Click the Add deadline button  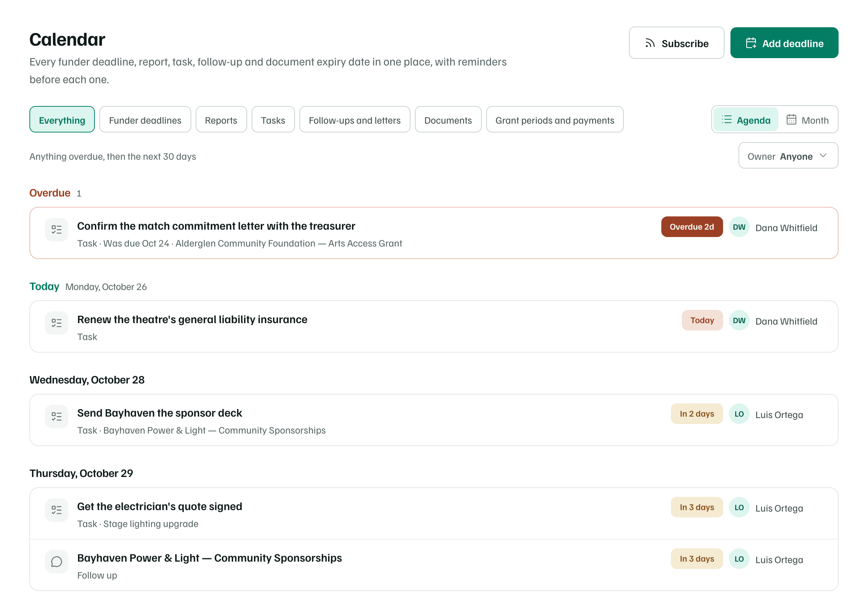pos(784,43)
